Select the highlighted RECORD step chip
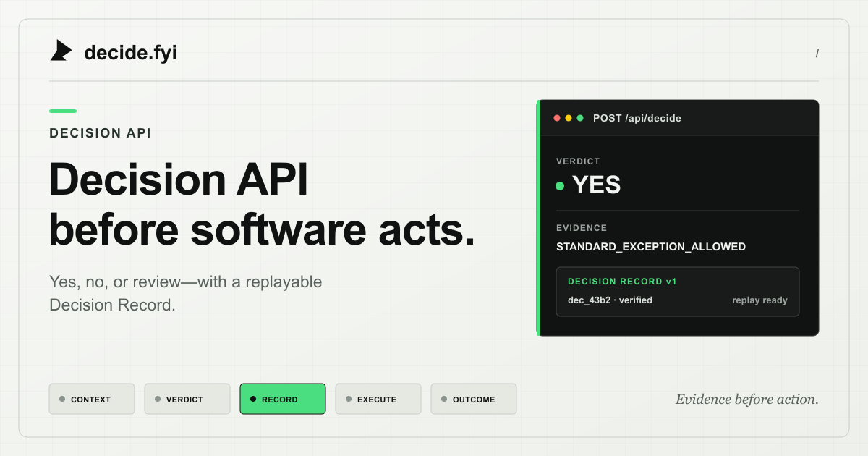The width and height of the screenshot is (868, 456). click(x=283, y=399)
